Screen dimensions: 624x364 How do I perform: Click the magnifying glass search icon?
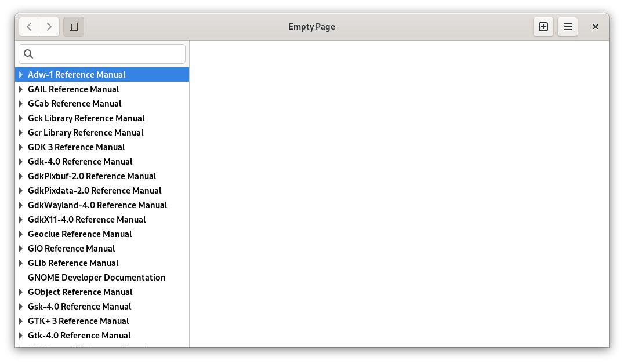point(28,54)
